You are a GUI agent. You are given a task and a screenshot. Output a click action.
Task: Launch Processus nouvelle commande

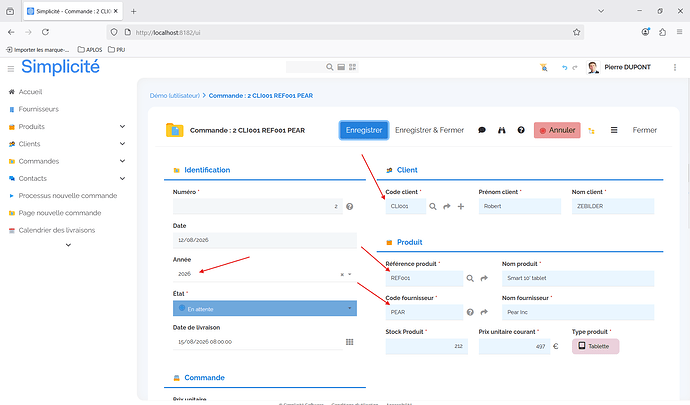[x=67, y=196]
